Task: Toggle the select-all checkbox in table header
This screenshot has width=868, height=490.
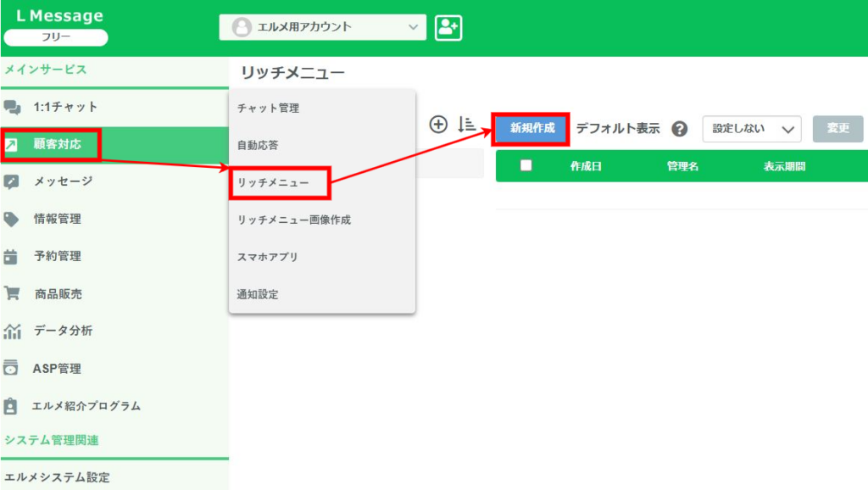Action: 526,165
